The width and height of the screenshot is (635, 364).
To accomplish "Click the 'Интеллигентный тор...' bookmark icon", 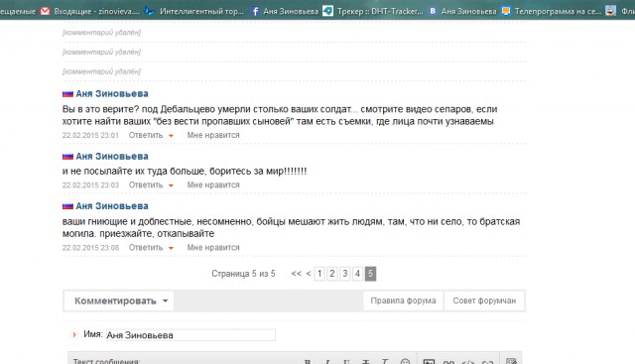I will coord(150,11).
